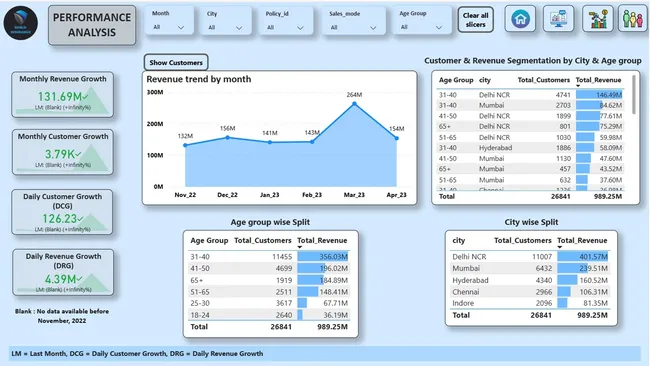The image size is (650, 366).
Task: Click the Nov_22 132M data point
Action: click(x=185, y=145)
